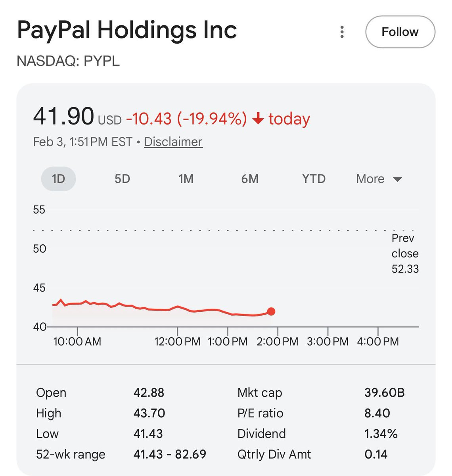Show the 1M chart range

coord(186,179)
